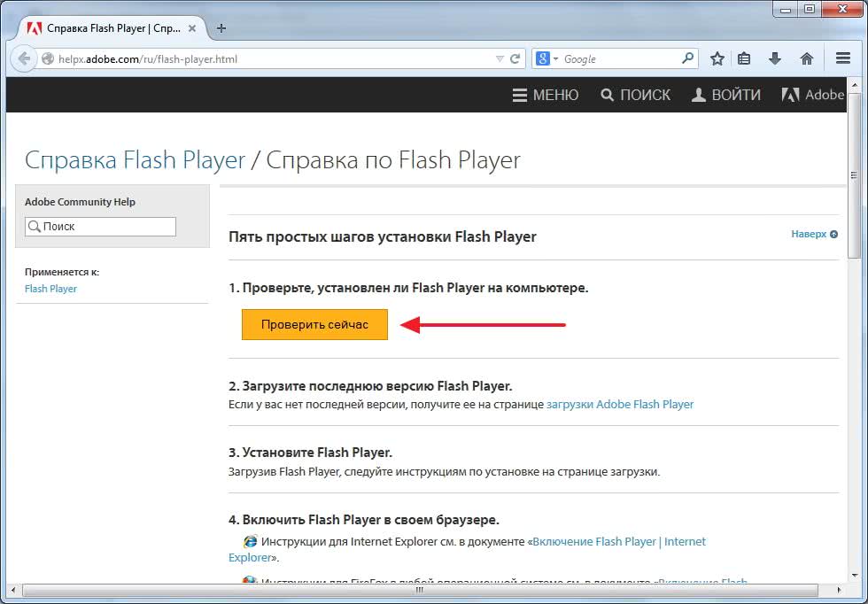The image size is (868, 604).
Task: Bookmark this page with the star icon
Action: pos(717,58)
